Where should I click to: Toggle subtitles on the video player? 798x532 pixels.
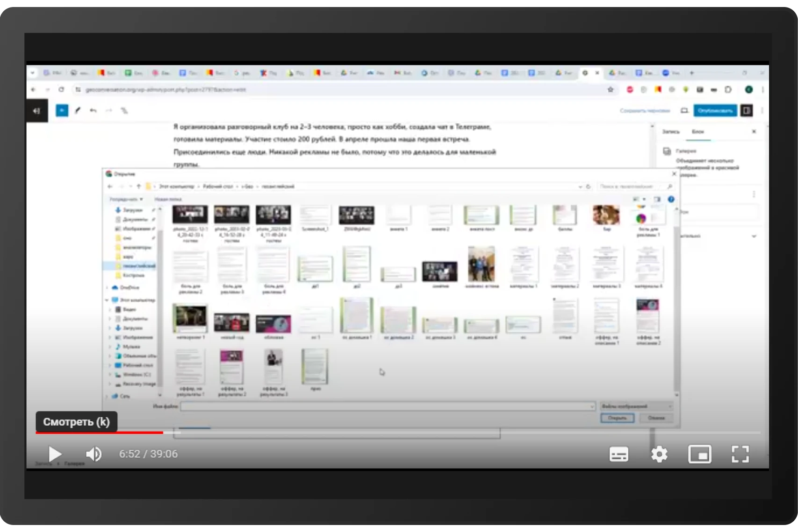click(618, 454)
